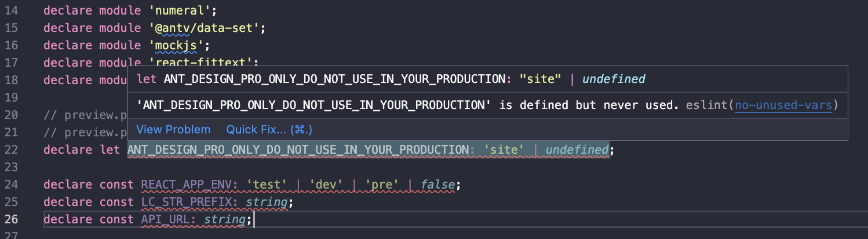Image resolution: width=868 pixels, height=239 pixels.
Task: Click the REACT_APP_ENV constant name
Action: click(187, 185)
